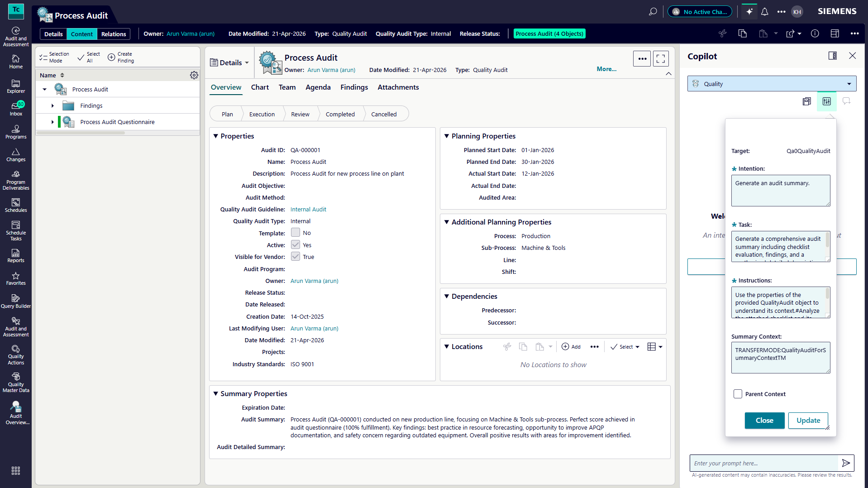868x488 pixels.
Task: Expand Process Audit Questionnaire node
Action: click(52, 122)
